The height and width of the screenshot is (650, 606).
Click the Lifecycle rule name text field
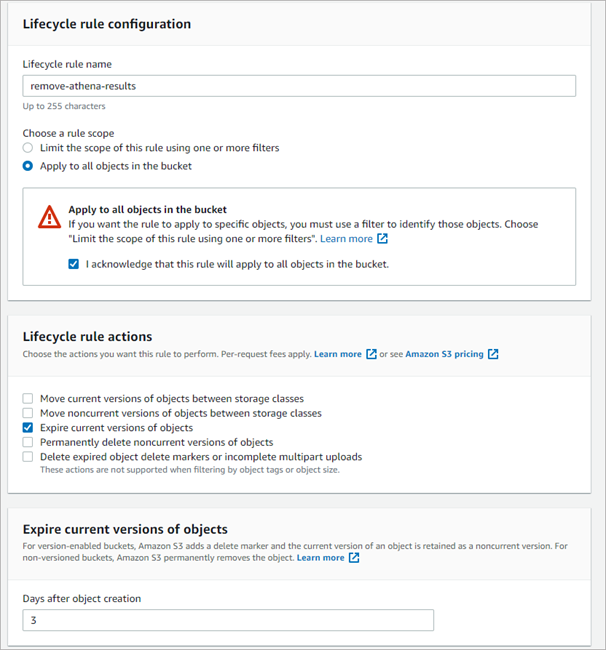[x=299, y=86]
